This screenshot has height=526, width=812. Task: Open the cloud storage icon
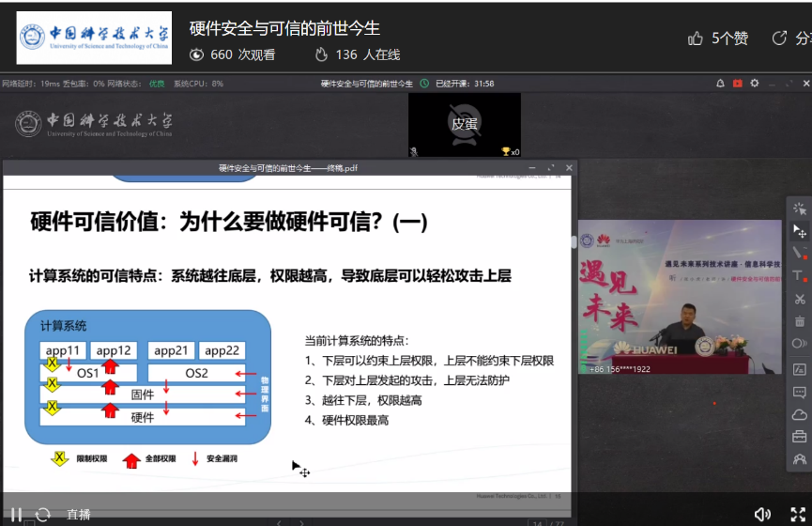pyautogui.click(x=799, y=414)
